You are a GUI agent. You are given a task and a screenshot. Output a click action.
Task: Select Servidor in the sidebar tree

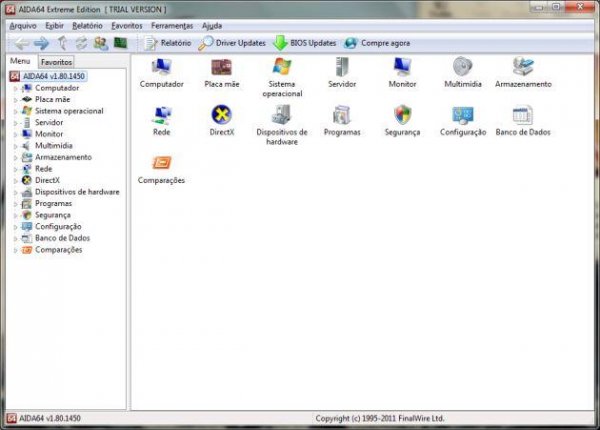[x=49, y=122]
